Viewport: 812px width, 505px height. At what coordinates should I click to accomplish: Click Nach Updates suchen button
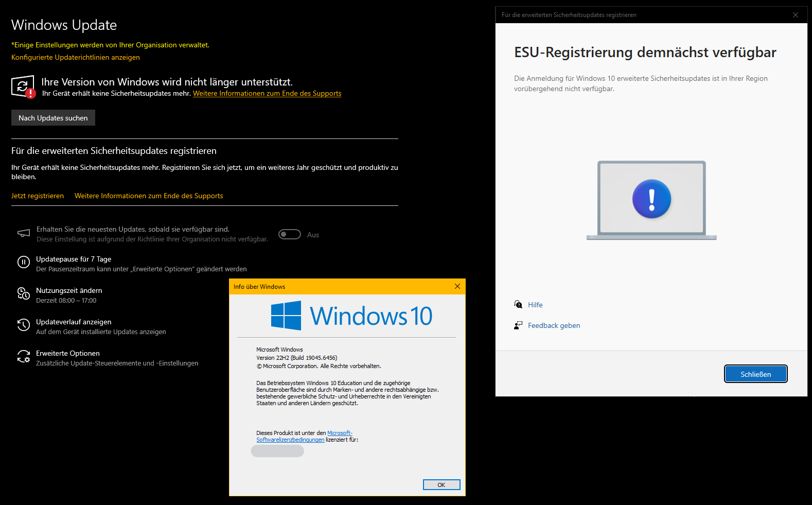point(53,118)
